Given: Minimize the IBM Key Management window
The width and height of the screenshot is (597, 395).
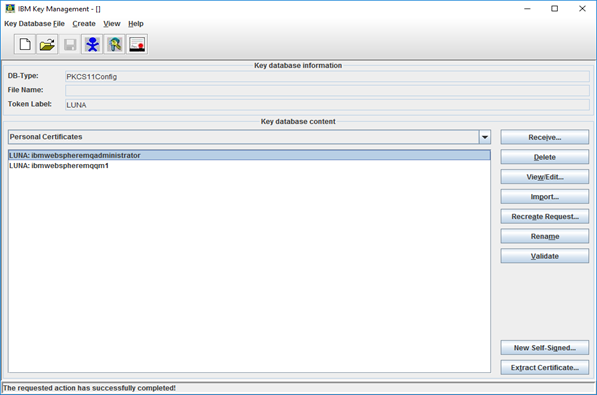Looking at the screenshot, I should point(527,8).
